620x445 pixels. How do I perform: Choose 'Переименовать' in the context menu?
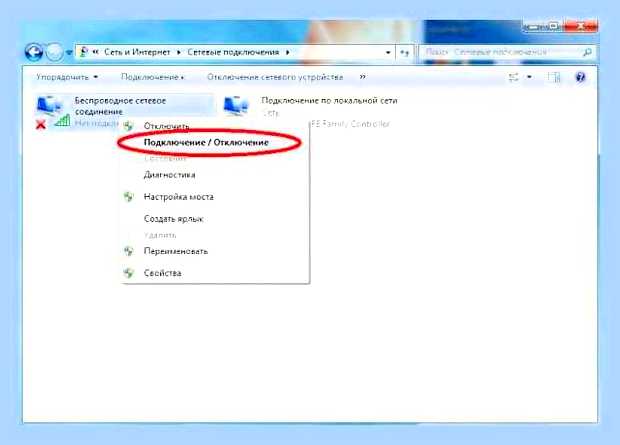click(x=176, y=251)
